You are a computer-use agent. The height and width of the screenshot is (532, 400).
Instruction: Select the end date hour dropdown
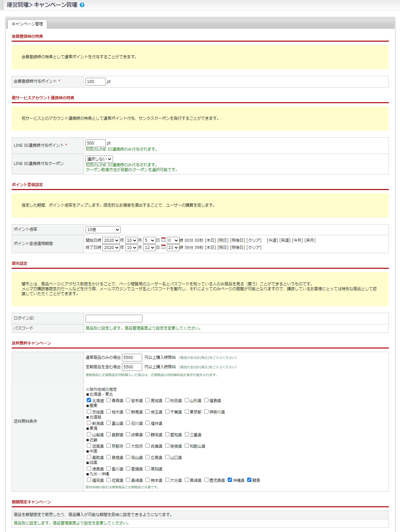coord(173,248)
